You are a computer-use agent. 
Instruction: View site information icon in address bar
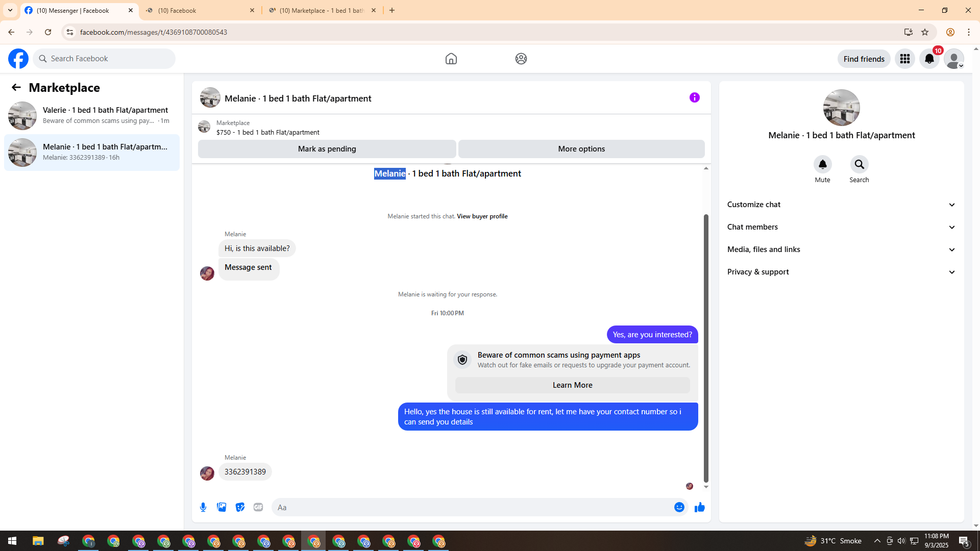click(70, 32)
